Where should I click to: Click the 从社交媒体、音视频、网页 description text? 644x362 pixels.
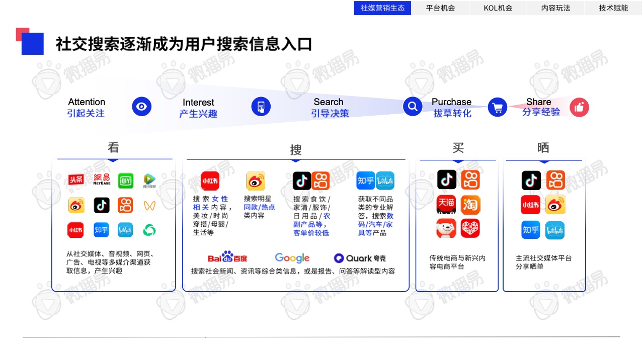110,262
